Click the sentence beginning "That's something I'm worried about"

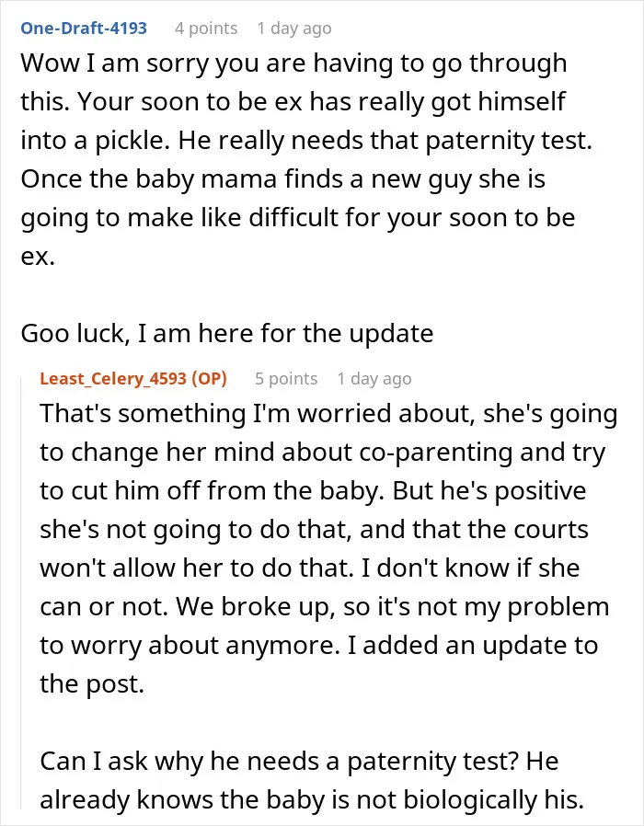tap(328, 452)
